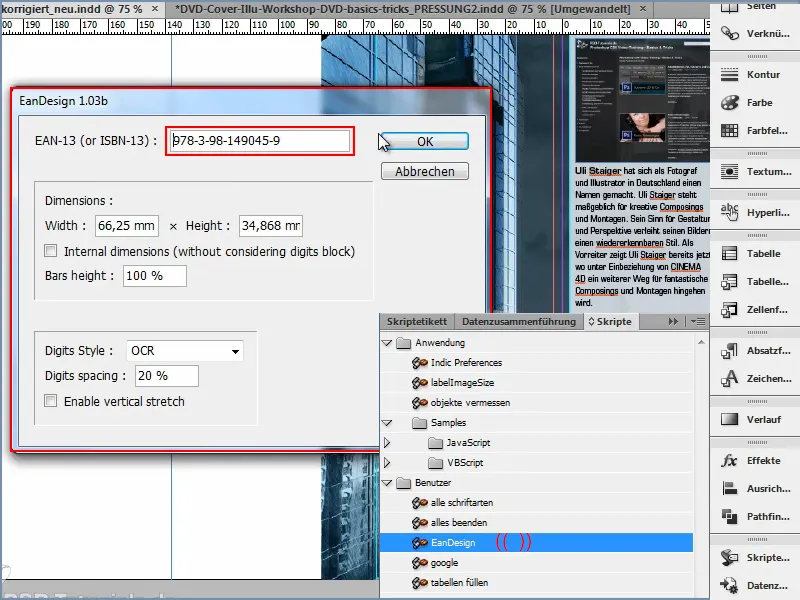
Task: Click the Bars height percentage field
Action: tap(155, 276)
